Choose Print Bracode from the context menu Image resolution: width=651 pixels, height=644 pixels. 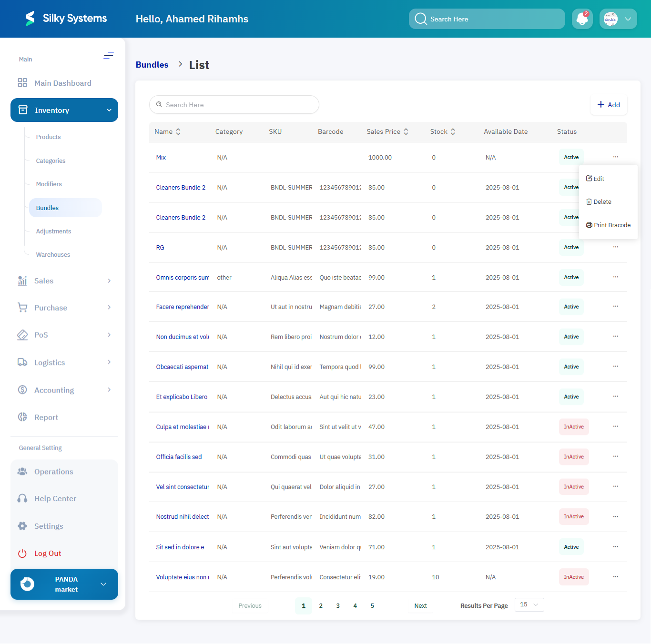609,225
